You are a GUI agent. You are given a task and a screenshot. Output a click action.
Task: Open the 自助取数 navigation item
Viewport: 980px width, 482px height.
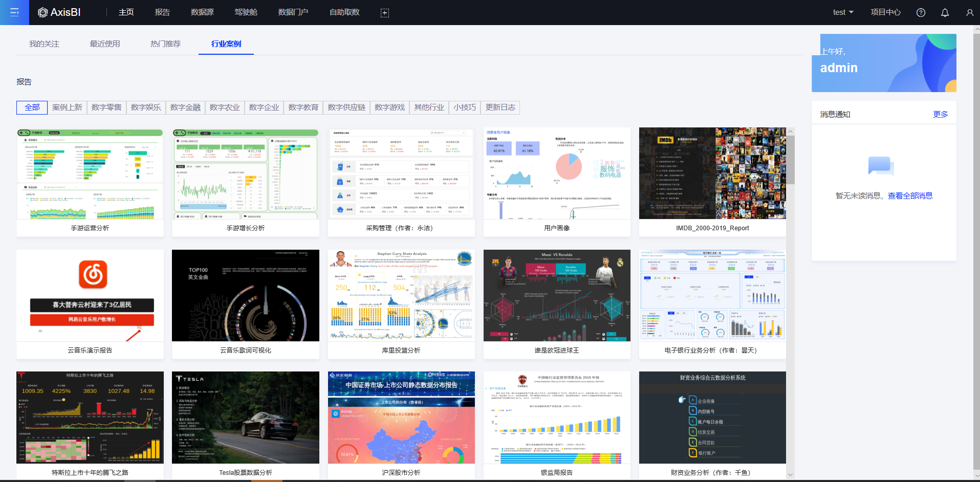coord(344,12)
